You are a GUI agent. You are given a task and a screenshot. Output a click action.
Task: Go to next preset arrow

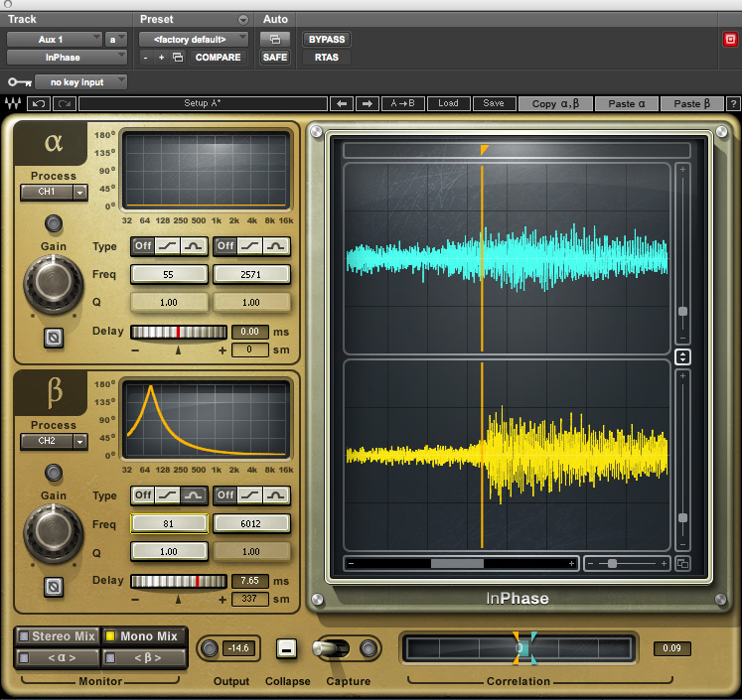click(368, 103)
